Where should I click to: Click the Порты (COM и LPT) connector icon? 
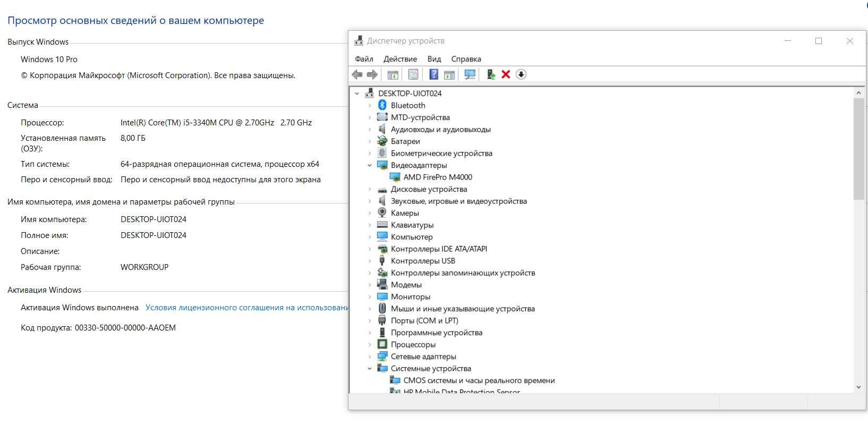(382, 320)
